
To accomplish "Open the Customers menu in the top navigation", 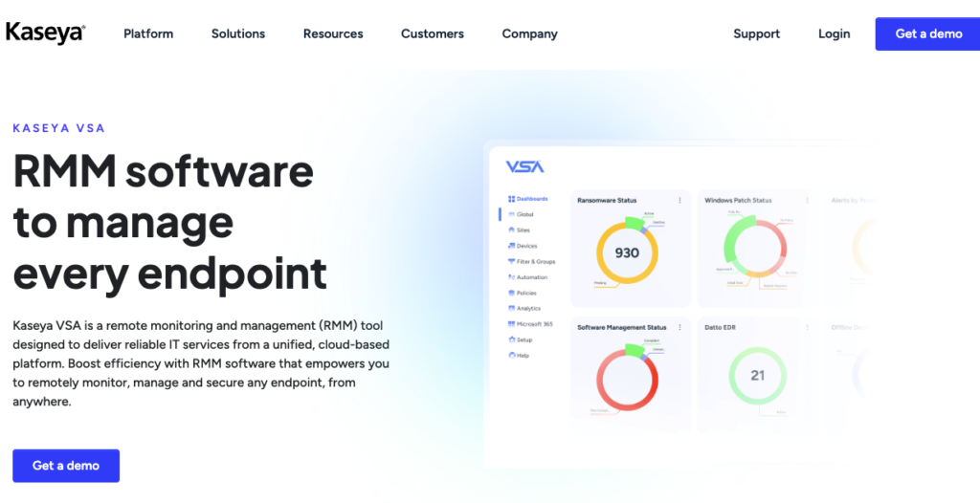I will point(433,33).
